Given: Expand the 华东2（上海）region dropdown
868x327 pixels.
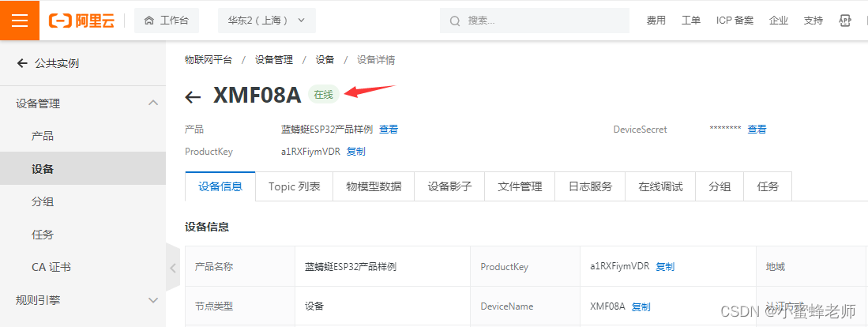Looking at the screenshot, I should pos(267,21).
